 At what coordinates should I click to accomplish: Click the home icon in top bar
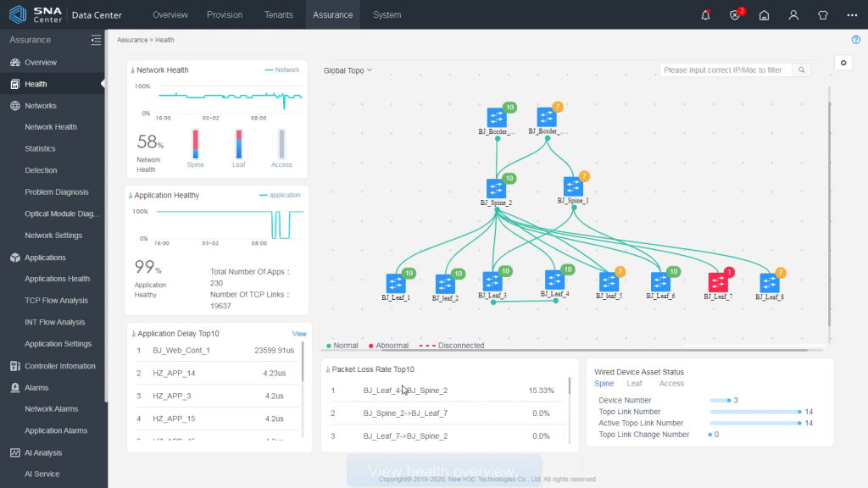pos(764,14)
